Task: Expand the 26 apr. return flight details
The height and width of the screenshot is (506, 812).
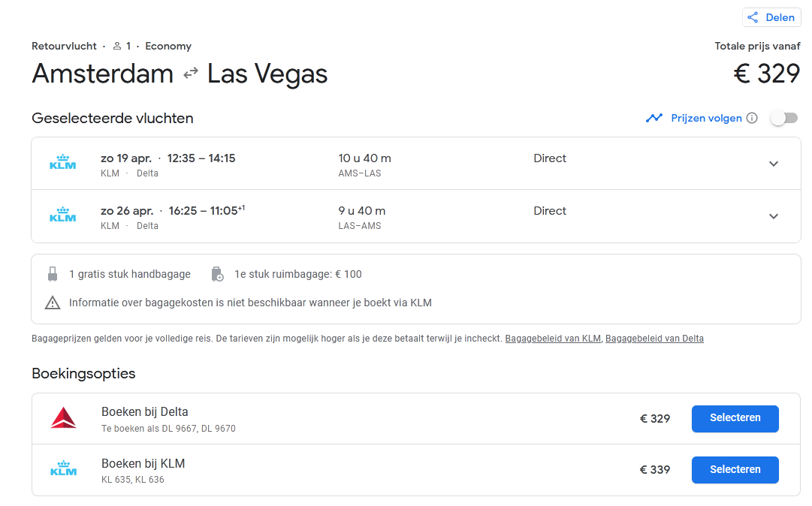Action: 773,216
